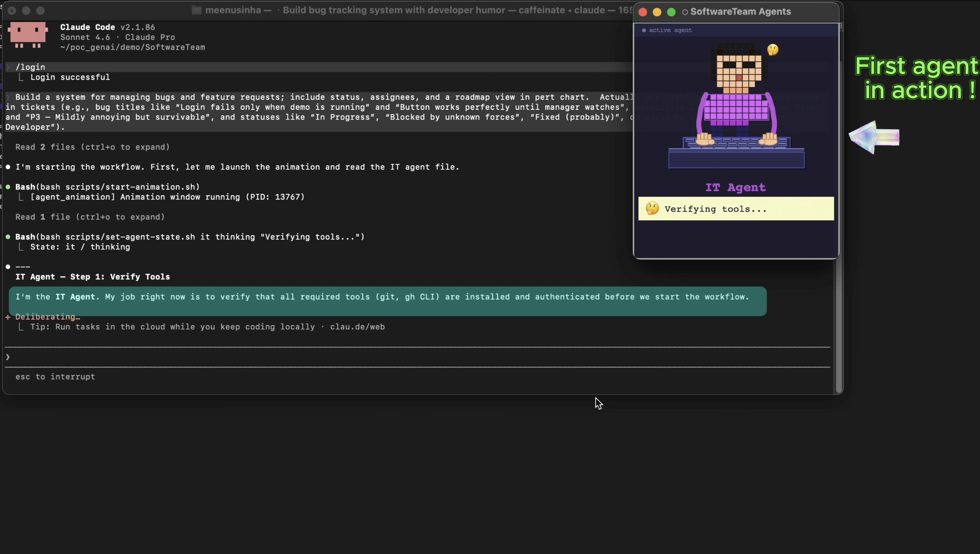
Task: Expand the Read 1 file output
Action: (x=90, y=217)
